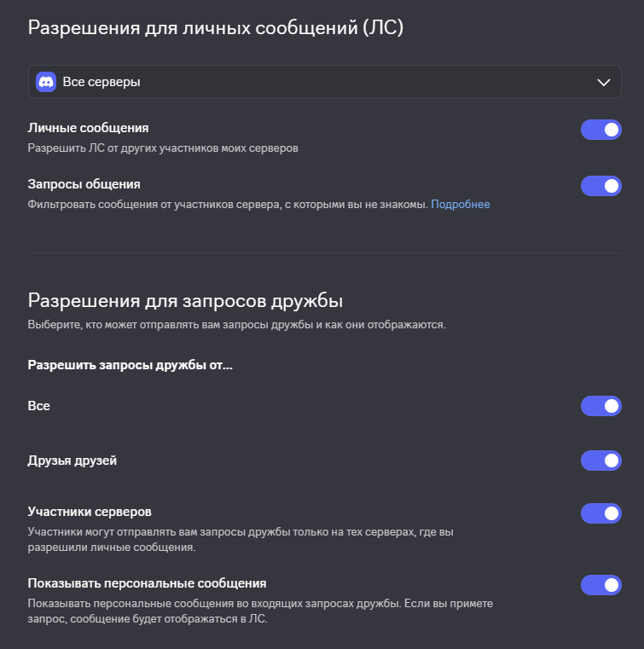Turn off the Запросы общения switch
Screen dimensions: 644x649
(x=601, y=186)
